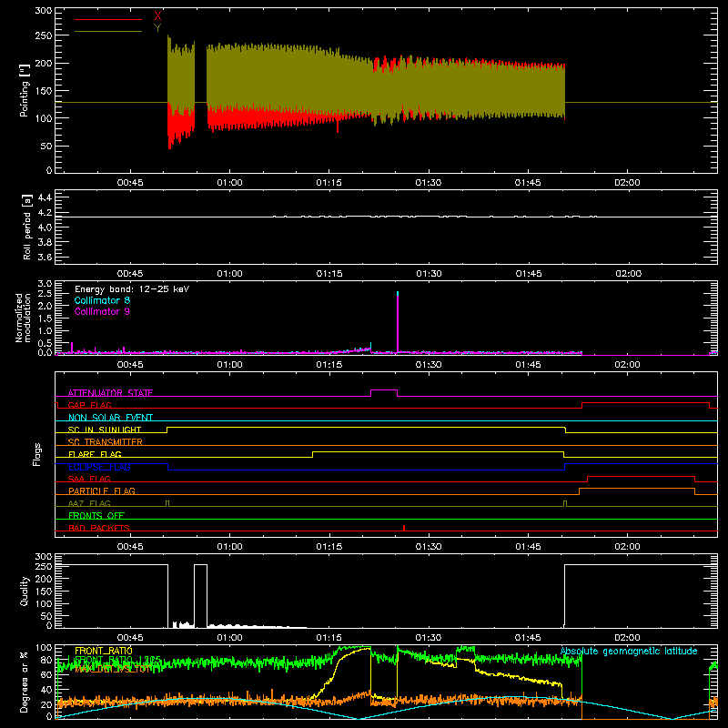Viewport: 728px width, 728px height.
Task: Click the 4.4 value on Roll period axis
Action: tap(45, 197)
